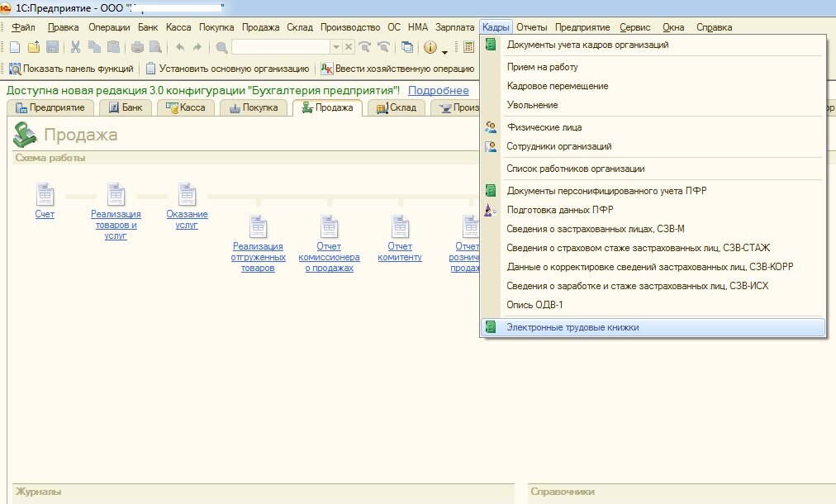Screen dimensions: 836x504
Task: Switch to the Склад tab
Action: tap(397, 107)
